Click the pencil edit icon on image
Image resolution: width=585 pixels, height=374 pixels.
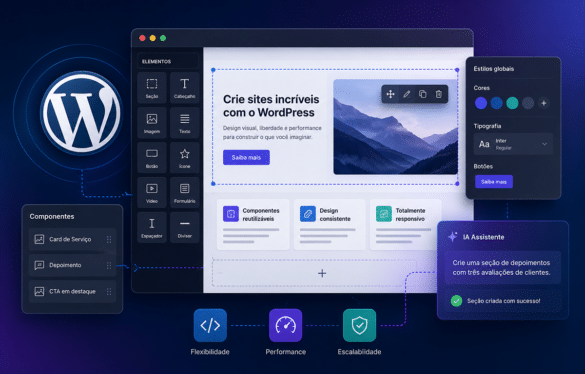(x=407, y=94)
